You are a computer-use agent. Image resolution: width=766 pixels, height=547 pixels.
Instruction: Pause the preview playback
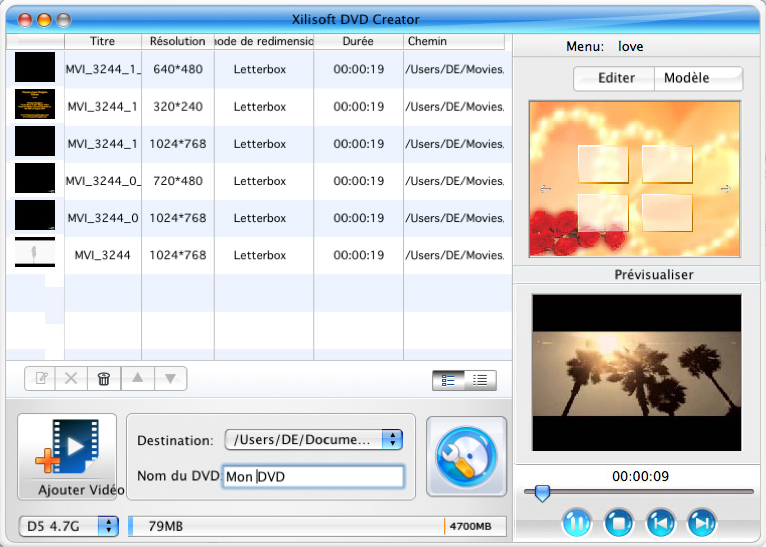click(576, 523)
